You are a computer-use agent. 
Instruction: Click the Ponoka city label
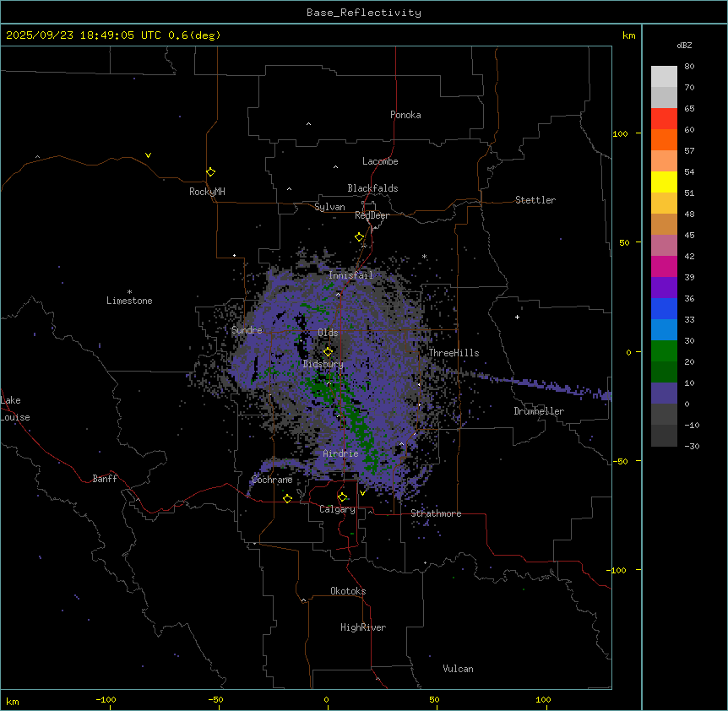(x=405, y=115)
